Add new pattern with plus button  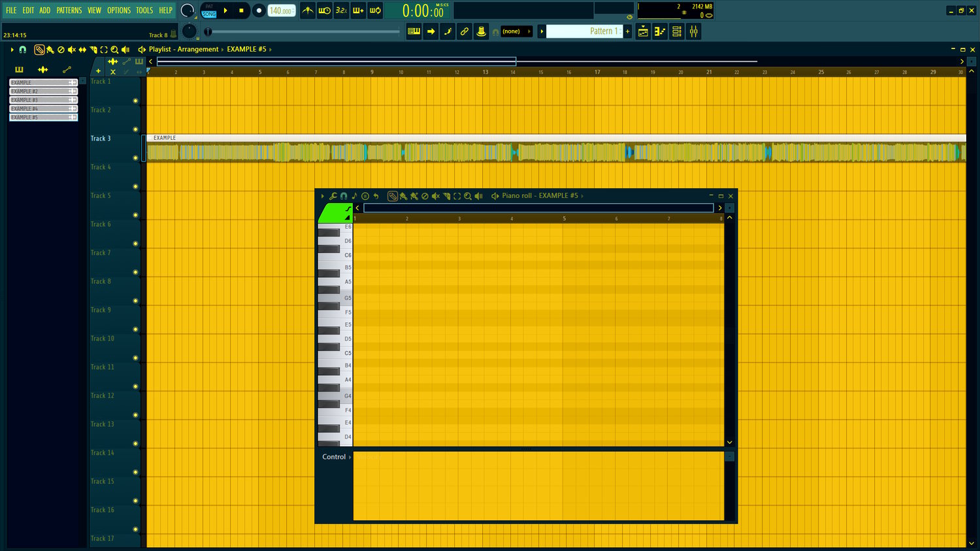tap(628, 31)
